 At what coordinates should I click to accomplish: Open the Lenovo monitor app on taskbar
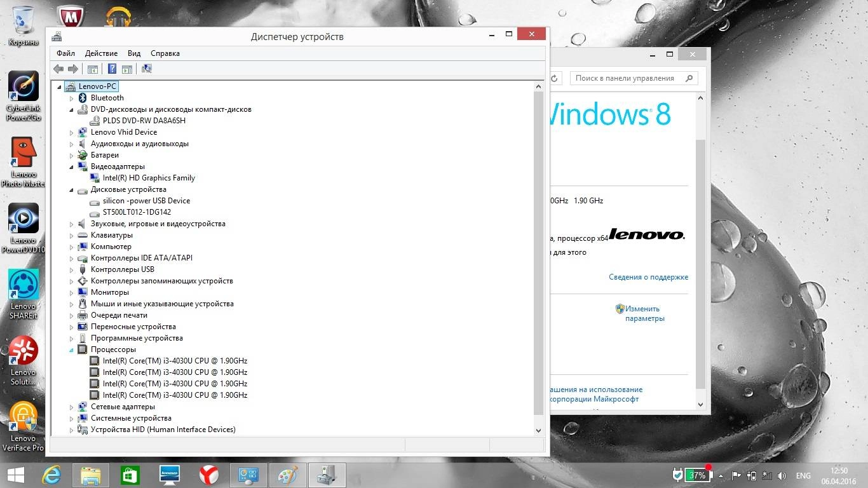(170, 475)
